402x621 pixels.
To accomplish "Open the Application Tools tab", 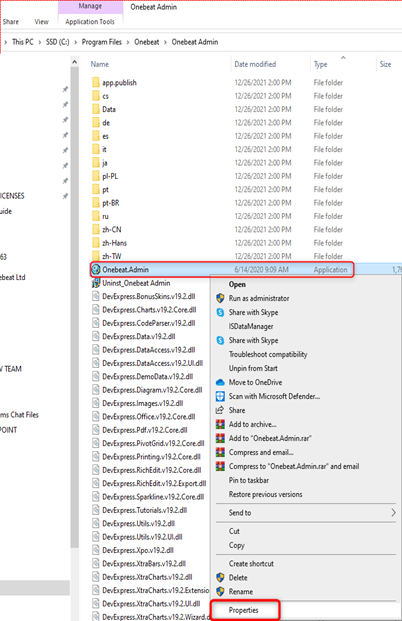I will (90, 22).
